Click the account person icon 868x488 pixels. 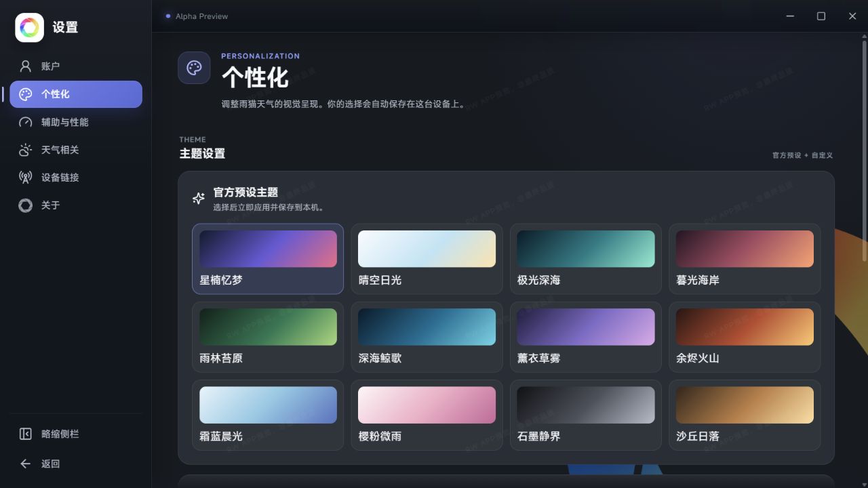[25, 66]
